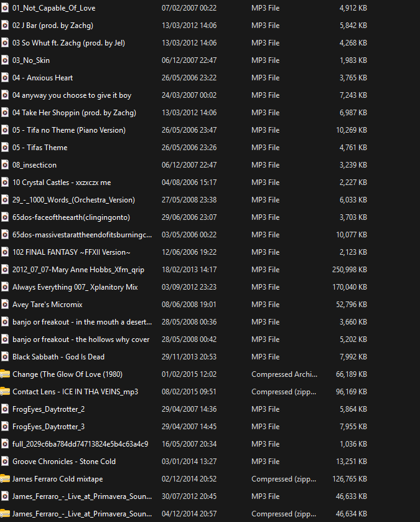Click the icon for 10 Crystal Castles file
Image resolution: width=420 pixels, height=522 pixels.
click(x=5, y=183)
